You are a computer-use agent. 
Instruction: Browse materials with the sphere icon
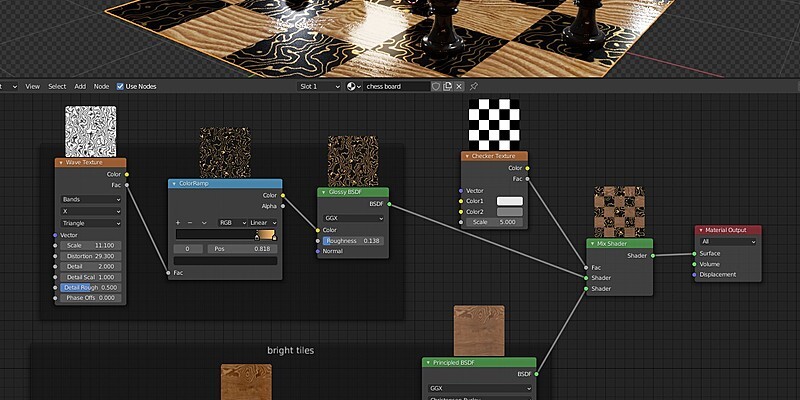pyautogui.click(x=354, y=87)
